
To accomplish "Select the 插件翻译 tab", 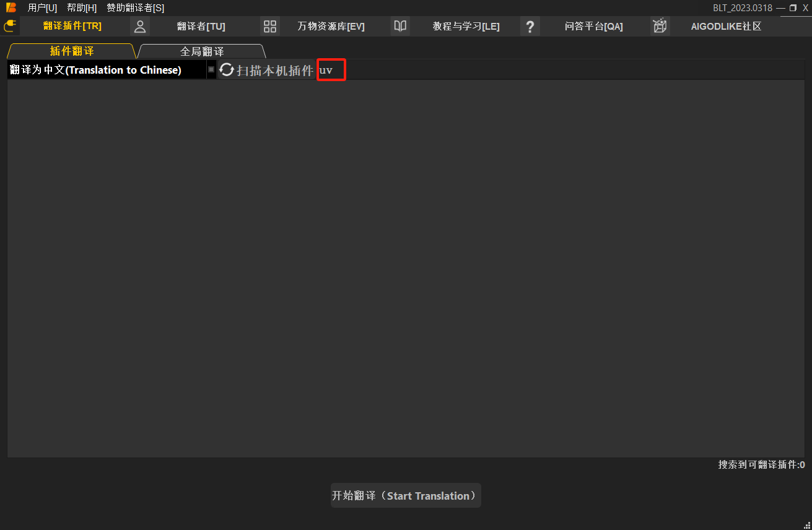I will pyautogui.click(x=72, y=51).
